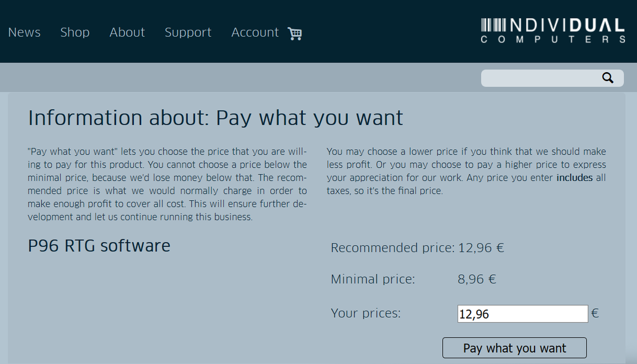Click into the site search box

point(552,78)
